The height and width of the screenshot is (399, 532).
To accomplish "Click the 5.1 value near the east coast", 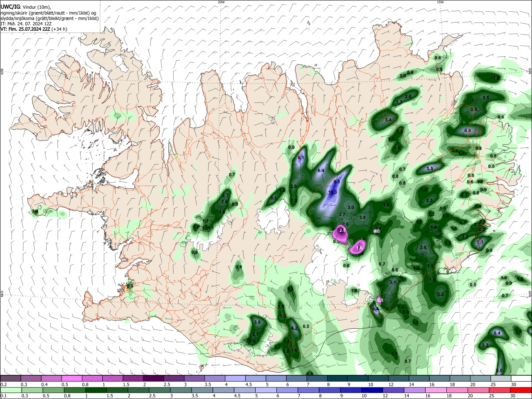I will 480,242.
